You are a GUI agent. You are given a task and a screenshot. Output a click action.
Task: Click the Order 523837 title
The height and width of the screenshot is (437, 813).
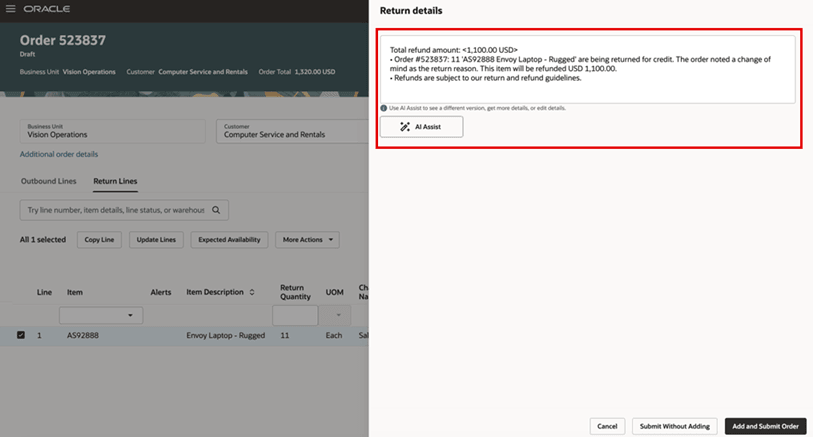coord(63,40)
